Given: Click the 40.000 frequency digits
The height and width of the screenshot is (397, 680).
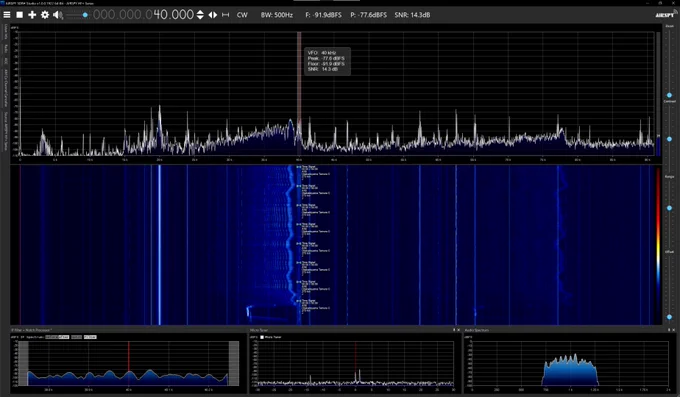Looking at the screenshot, I should 173,15.
